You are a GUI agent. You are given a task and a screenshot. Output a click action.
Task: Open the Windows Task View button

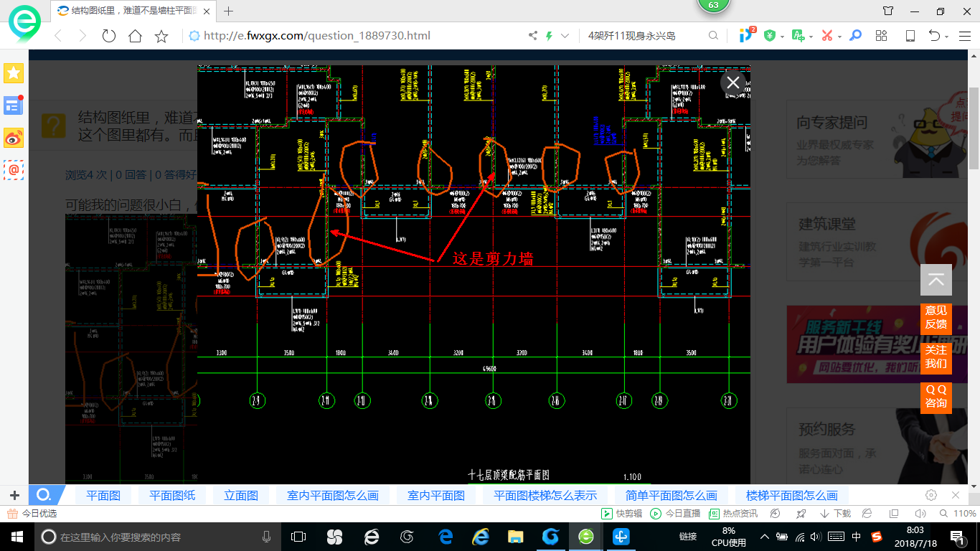[298, 537]
